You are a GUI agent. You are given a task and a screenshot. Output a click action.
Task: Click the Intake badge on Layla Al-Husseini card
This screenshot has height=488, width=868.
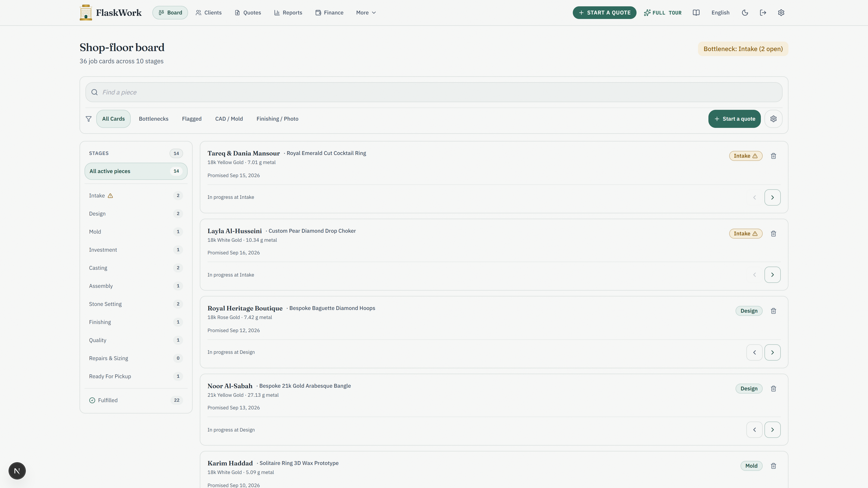(746, 234)
